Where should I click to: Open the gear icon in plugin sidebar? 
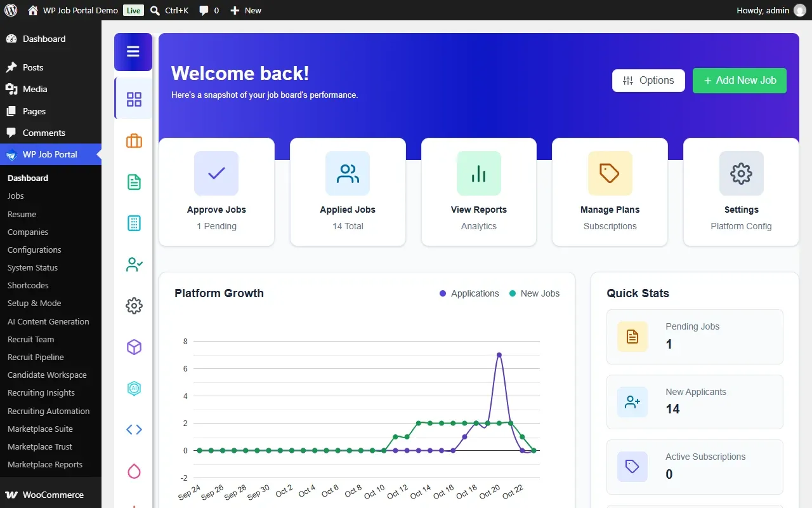(x=134, y=305)
